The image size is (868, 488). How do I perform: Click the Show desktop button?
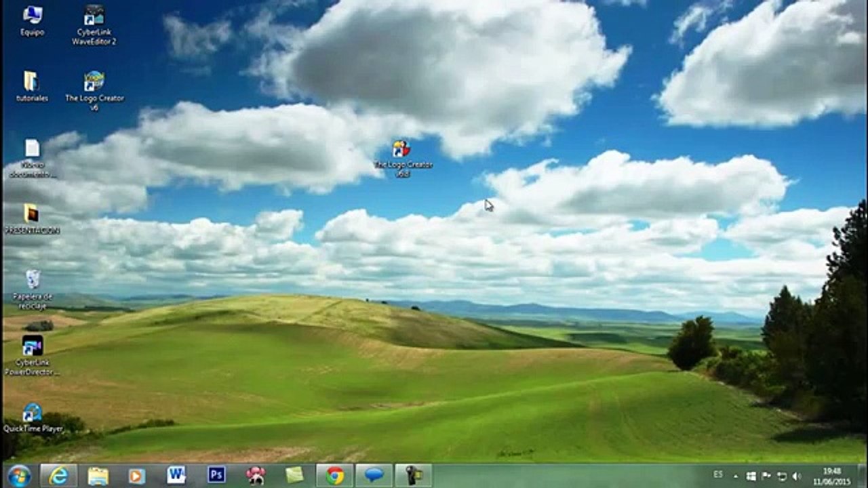tap(862, 476)
